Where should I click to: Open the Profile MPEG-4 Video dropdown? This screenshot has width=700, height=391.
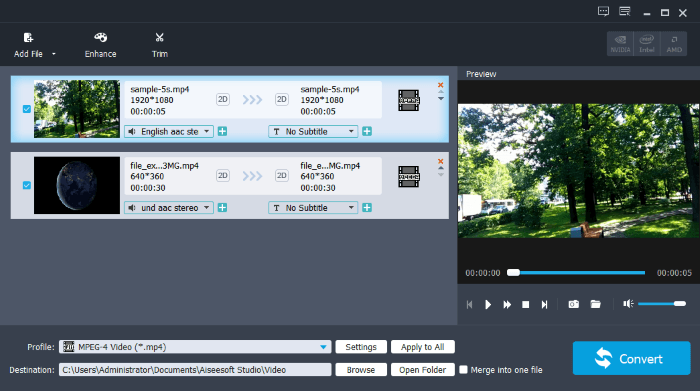click(x=195, y=347)
